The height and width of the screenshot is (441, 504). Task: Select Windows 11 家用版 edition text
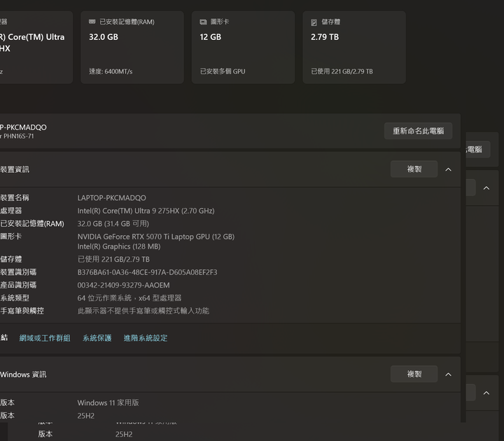108,403
